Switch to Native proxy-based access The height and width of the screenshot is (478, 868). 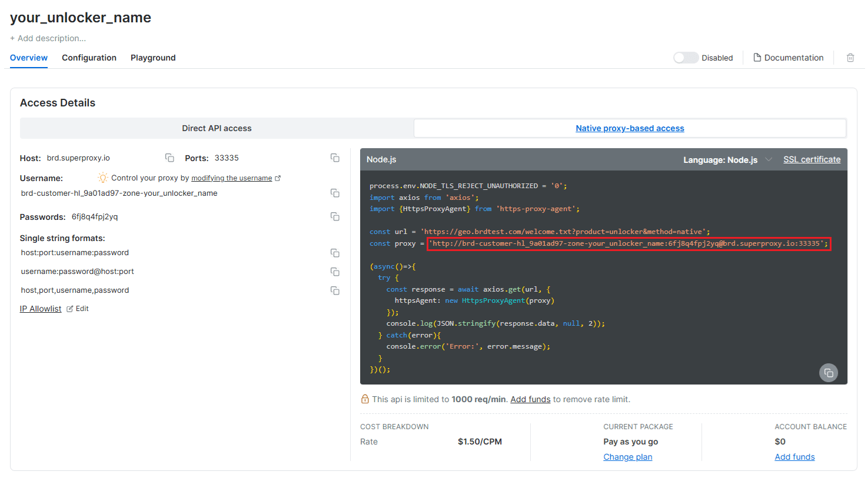click(630, 128)
